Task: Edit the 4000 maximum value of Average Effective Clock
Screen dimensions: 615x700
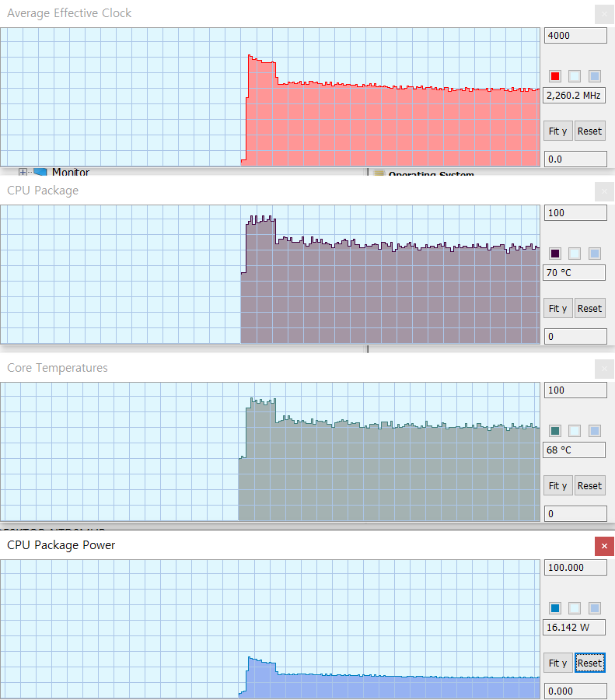Action: pyautogui.click(x=575, y=36)
